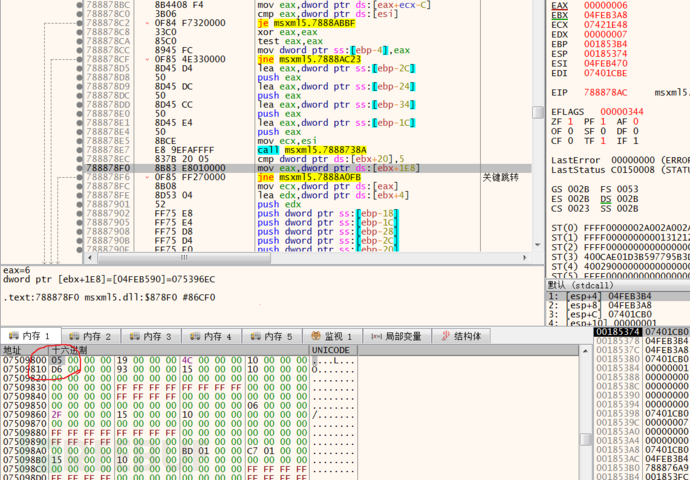Viewport: 690px width, 480px height.
Task: Toggle breakpoint dot at address 788878C2
Action: [77, 21]
